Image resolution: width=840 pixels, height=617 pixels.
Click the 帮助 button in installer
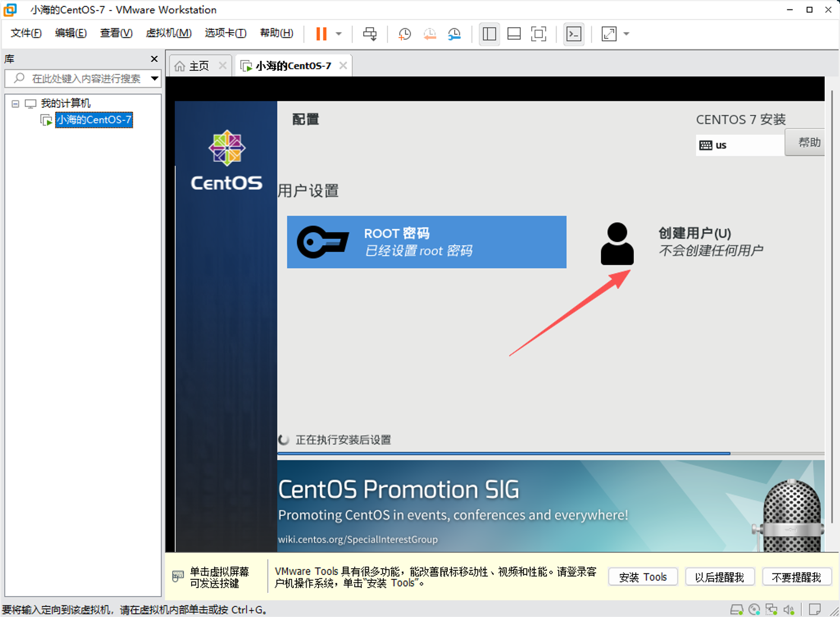(x=805, y=142)
